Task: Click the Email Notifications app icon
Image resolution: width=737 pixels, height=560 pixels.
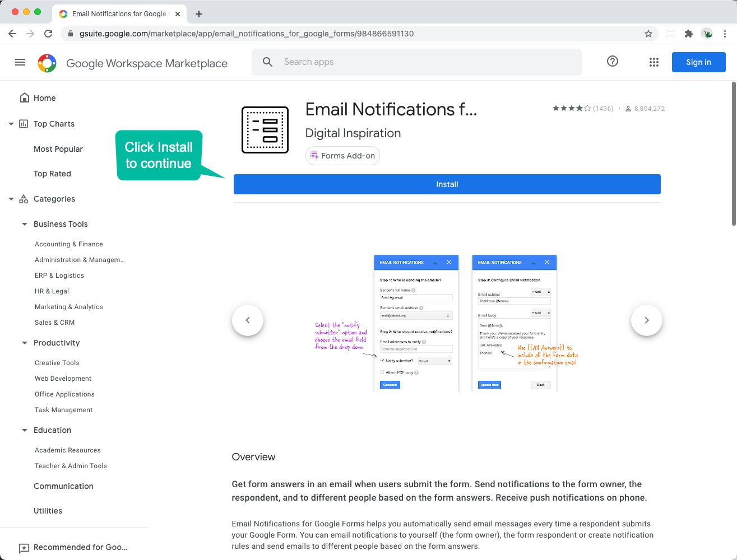Action: [265, 130]
